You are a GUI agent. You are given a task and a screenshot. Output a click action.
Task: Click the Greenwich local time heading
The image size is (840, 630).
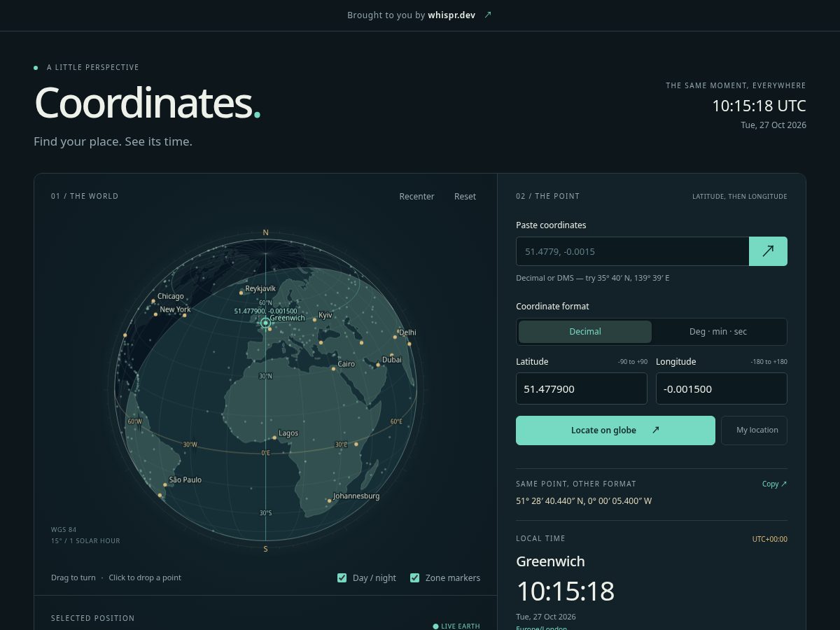coord(550,561)
